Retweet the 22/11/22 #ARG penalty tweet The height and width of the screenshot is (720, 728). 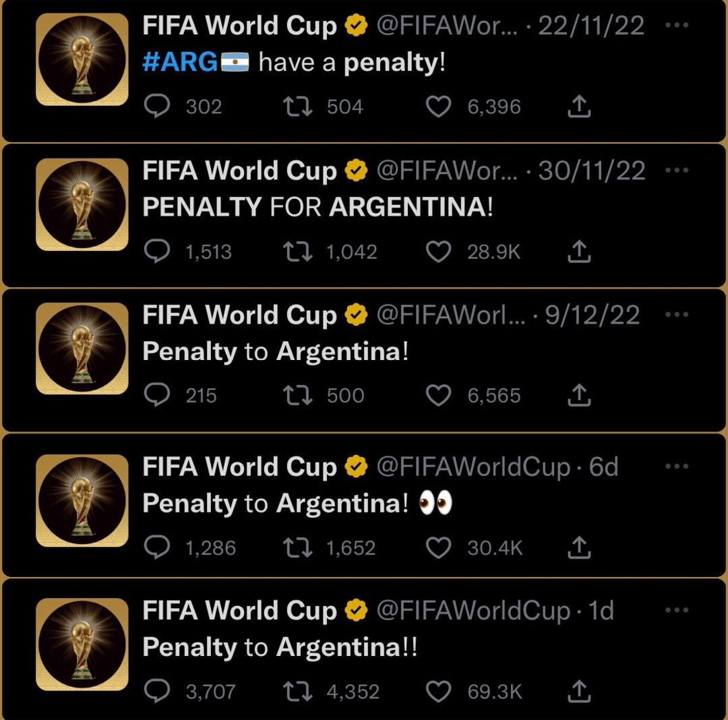[297, 107]
